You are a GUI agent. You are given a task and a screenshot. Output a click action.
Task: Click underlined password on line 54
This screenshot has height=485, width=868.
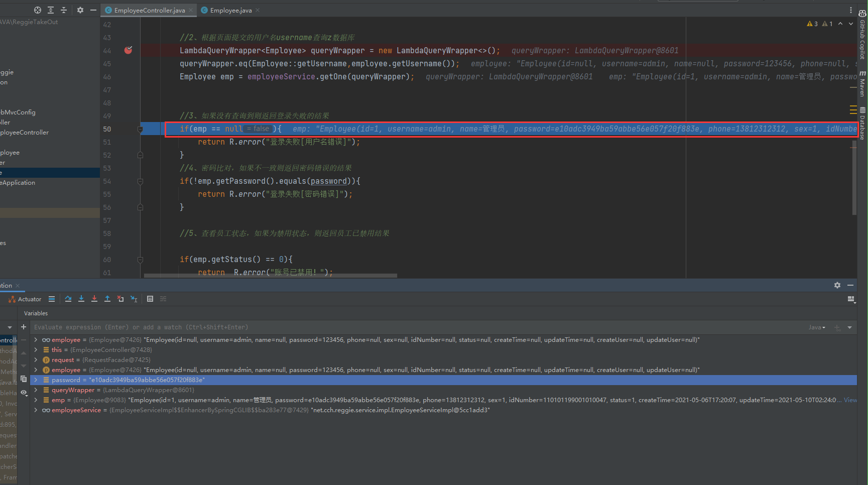click(x=329, y=181)
